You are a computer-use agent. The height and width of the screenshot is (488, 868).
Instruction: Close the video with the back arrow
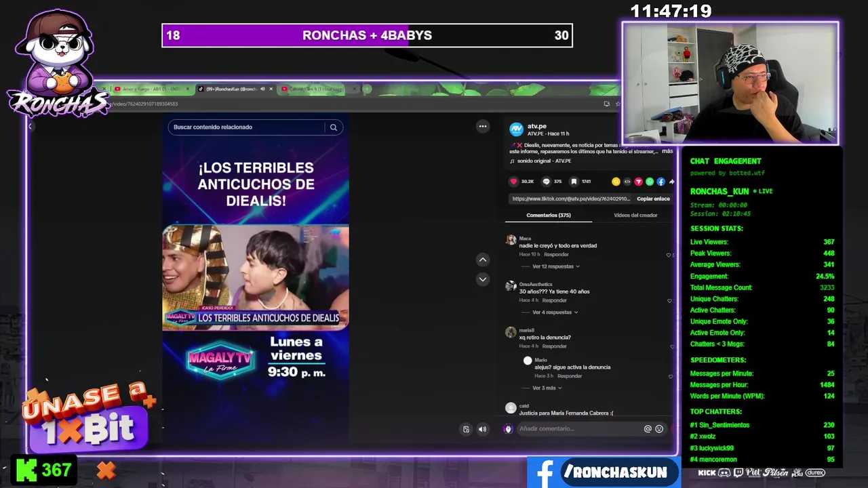30,126
